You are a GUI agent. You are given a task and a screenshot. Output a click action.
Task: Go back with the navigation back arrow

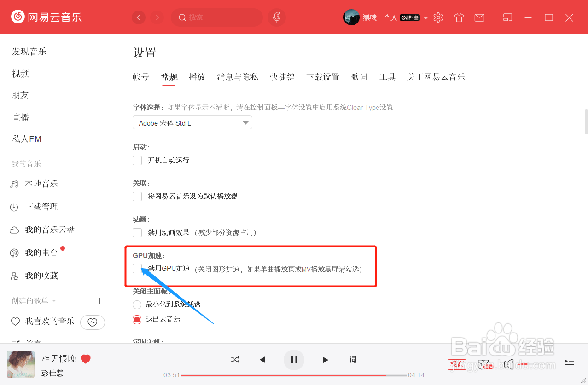click(139, 17)
